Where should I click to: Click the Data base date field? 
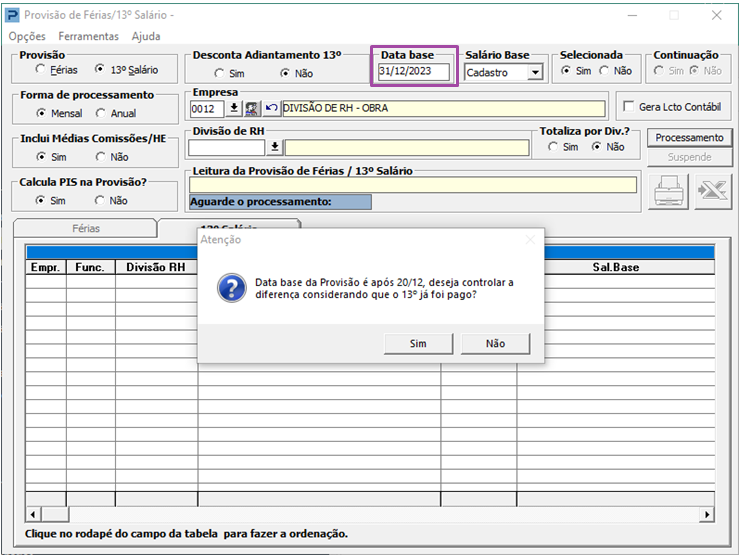414,72
